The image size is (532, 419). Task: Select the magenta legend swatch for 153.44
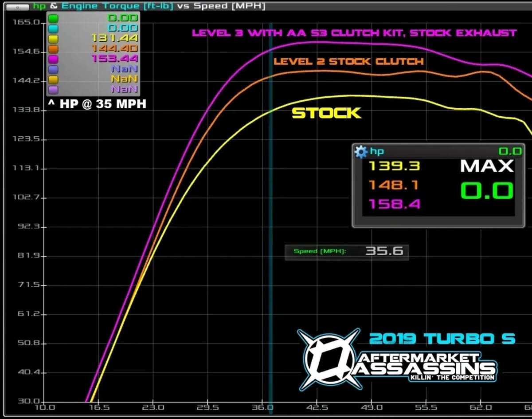[x=54, y=59]
